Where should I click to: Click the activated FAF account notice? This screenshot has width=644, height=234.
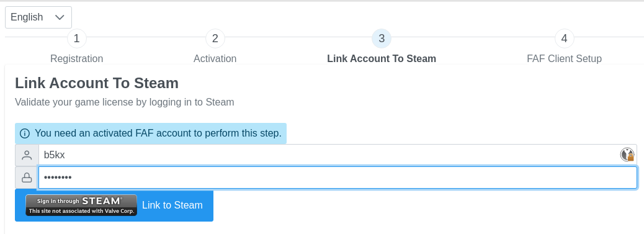pos(151,133)
